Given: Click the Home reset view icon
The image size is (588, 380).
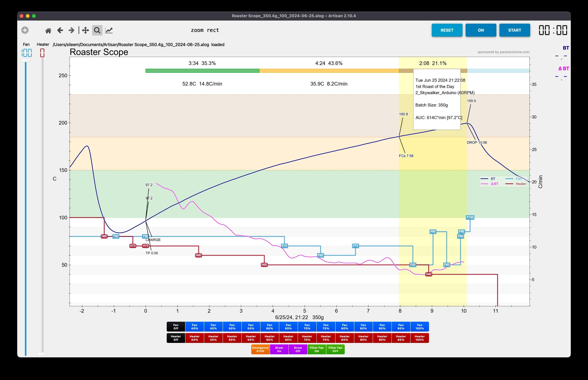Looking at the screenshot, I should pos(48,30).
